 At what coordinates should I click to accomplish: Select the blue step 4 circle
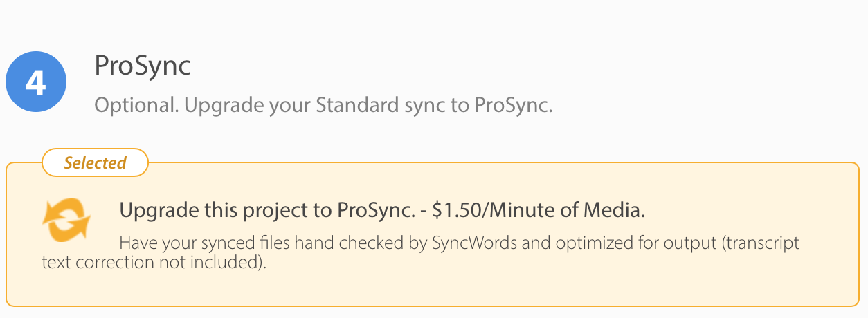point(36,83)
